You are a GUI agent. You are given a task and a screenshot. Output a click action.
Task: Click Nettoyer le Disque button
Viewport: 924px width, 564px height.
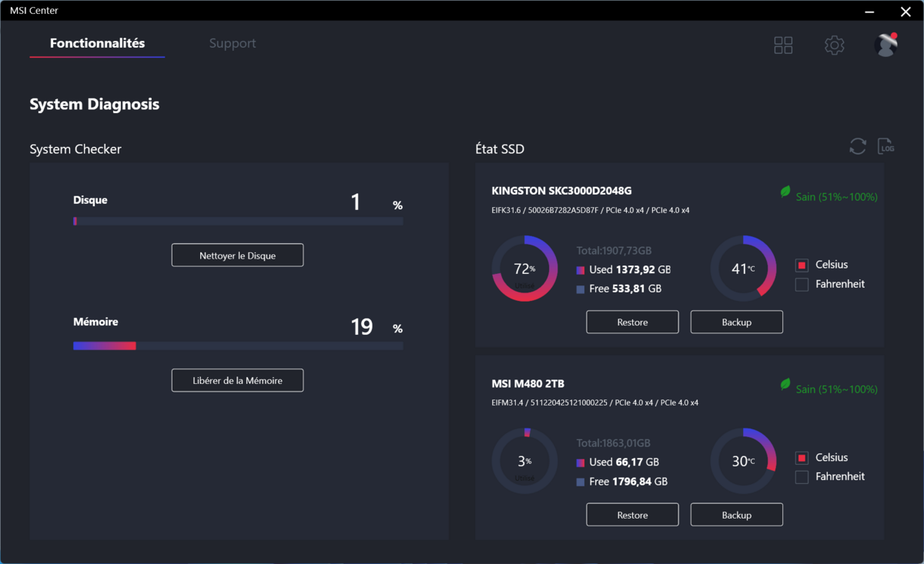pyautogui.click(x=237, y=255)
